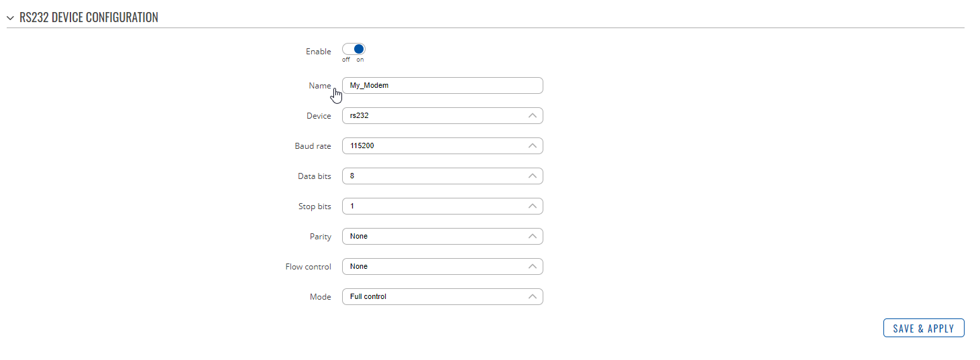The height and width of the screenshot is (360, 980).
Task: Click the Parity label
Action: tap(321, 237)
